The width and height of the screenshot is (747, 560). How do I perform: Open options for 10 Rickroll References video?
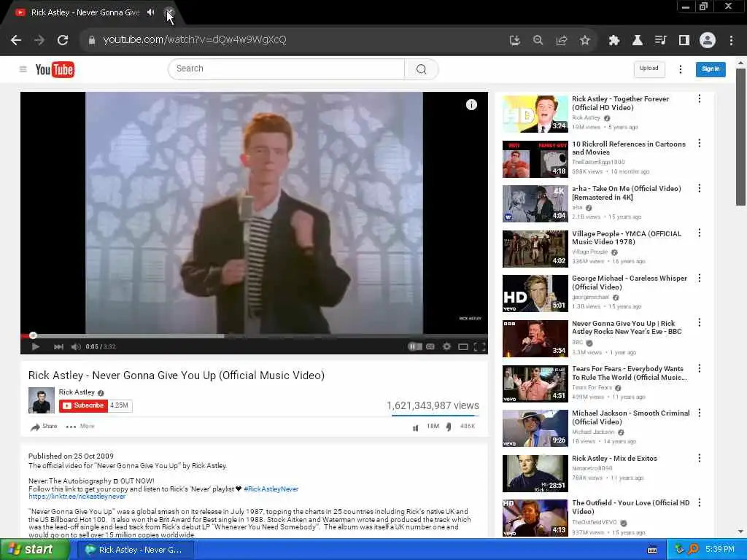pyautogui.click(x=700, y=144)
